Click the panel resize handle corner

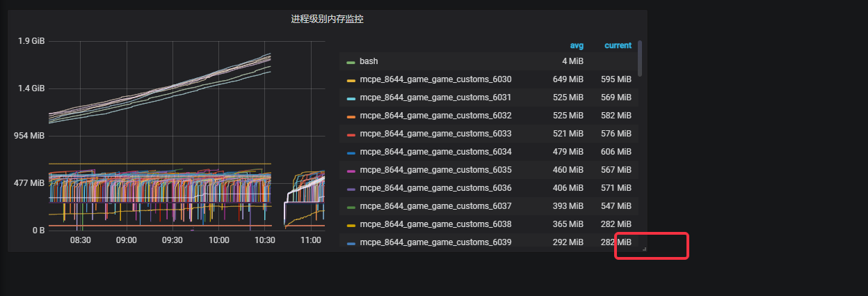(x=644, y=249)
